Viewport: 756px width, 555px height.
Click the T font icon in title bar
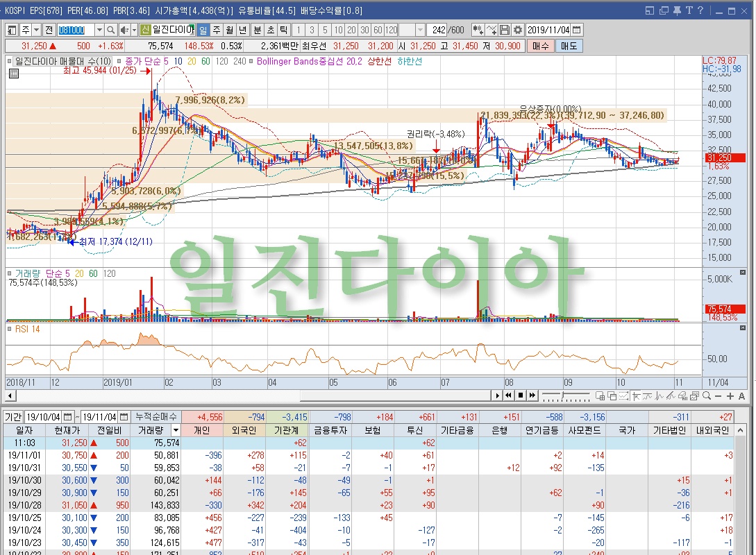coord(689,10)
